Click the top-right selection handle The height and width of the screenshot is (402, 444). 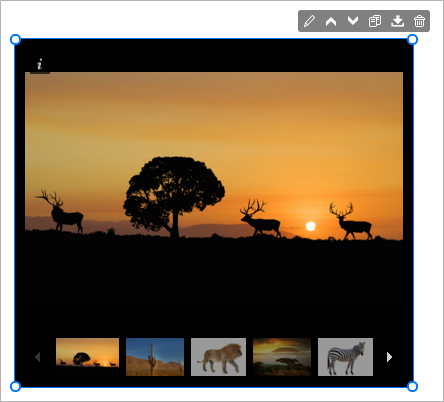pos(412,40)
